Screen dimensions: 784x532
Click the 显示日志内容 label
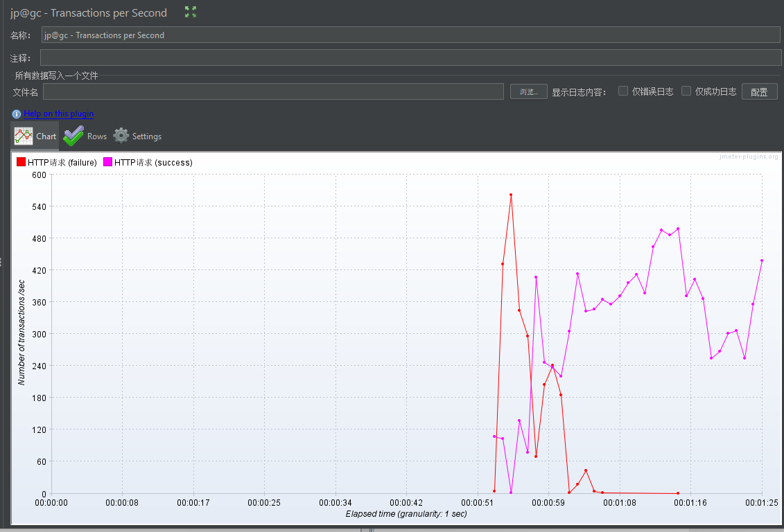click(579, 92)
